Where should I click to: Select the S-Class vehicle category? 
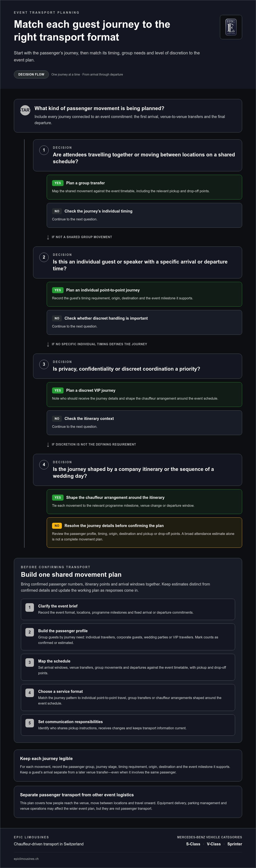(193, 844)
